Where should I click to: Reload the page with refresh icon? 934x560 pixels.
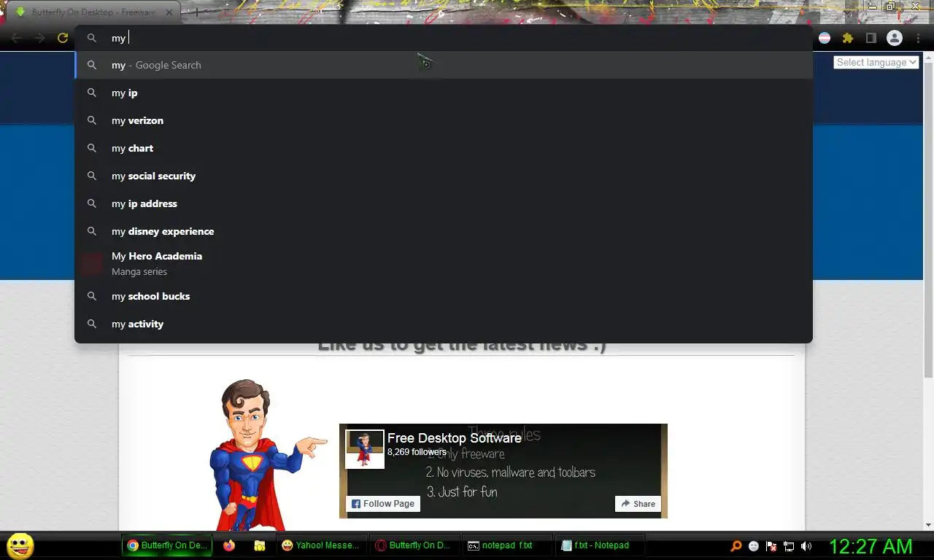63,38
